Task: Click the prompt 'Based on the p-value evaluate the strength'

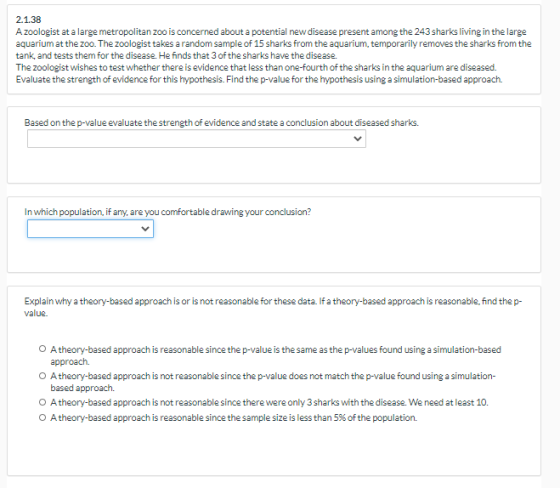Action: pyautogui.click(x=221, y=123)
